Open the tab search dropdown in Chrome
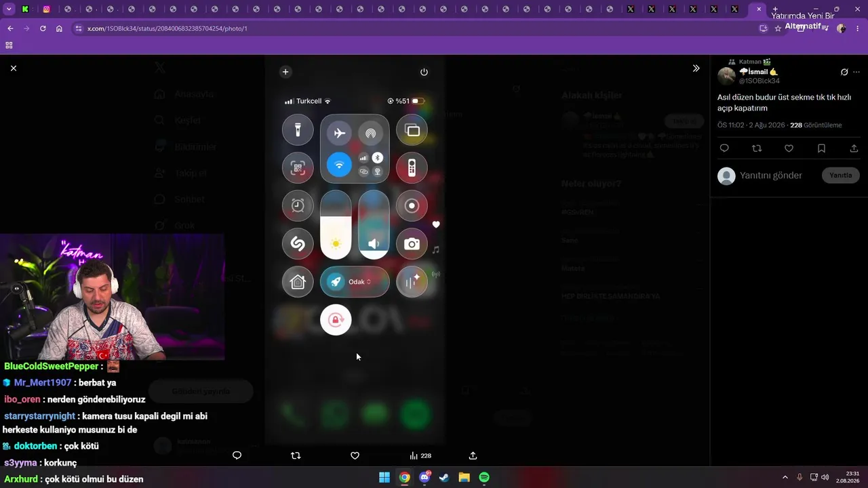This screenshot has width=868, height=488. click(9, 9)
